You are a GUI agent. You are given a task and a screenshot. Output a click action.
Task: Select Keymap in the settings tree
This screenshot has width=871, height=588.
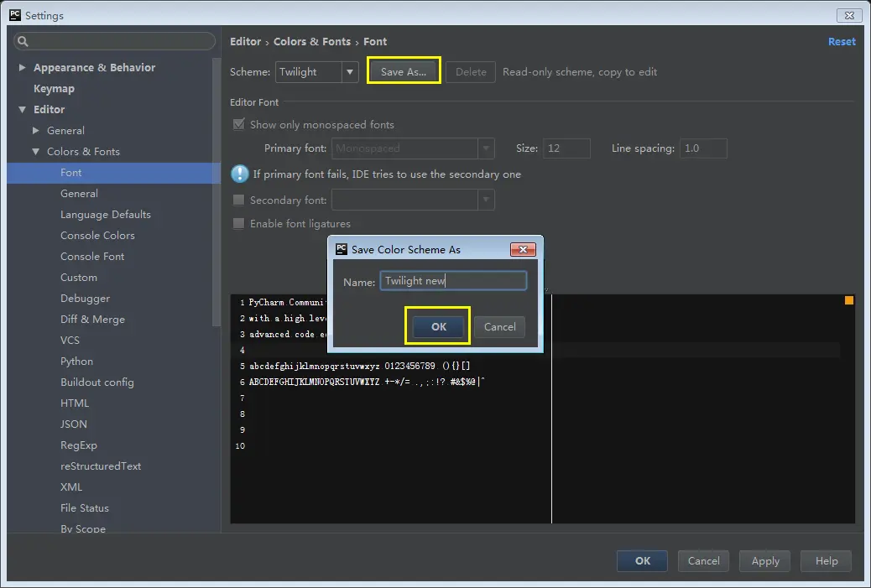coord(54,88)
